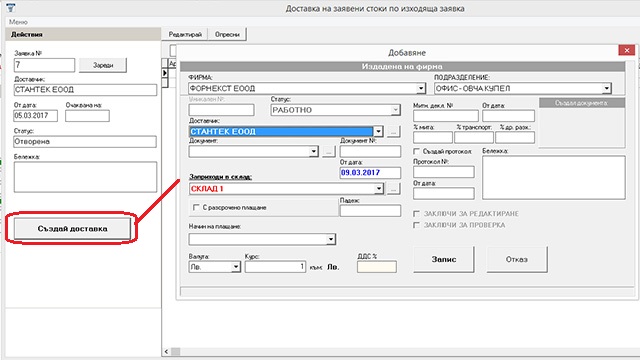Click the Запис button
The height and width of the screenshot is (360, 640).
pyautogui.click(x=444, y=259)
